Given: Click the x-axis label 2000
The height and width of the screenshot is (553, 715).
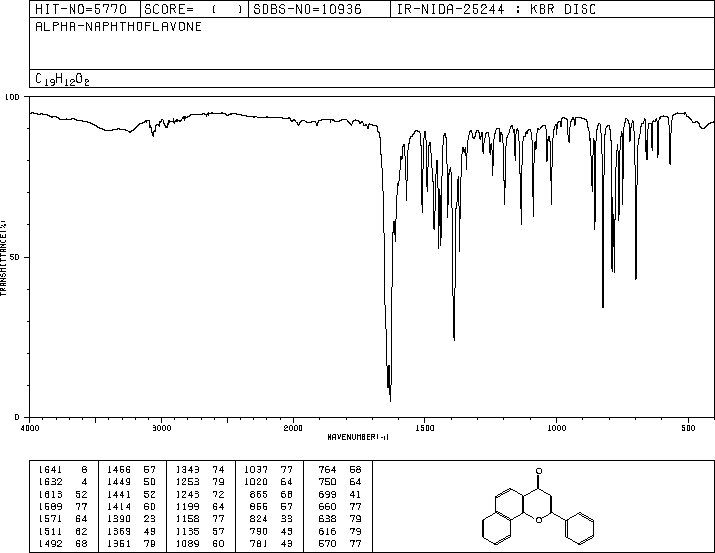Looking at the screenshot, I should point(293,428).
